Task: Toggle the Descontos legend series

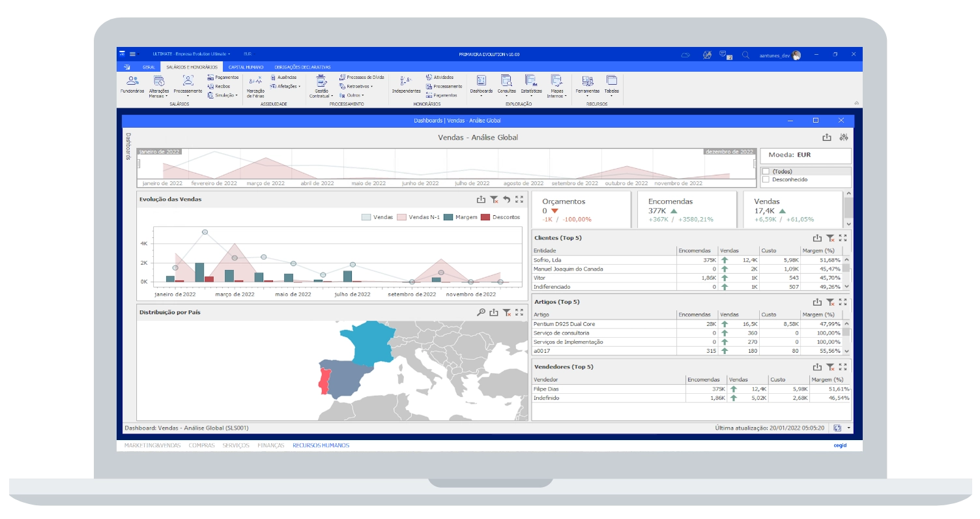Action: (500, 217)
